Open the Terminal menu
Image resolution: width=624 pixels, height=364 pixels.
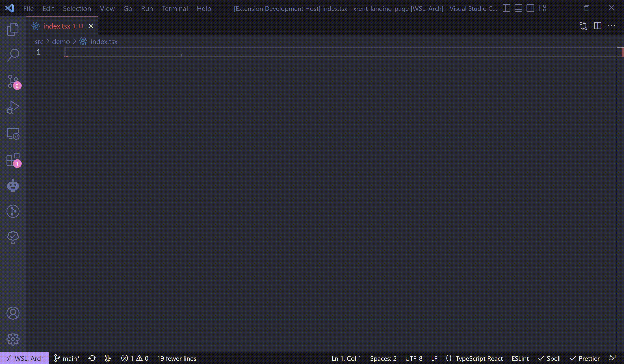[x=175, y=8]
